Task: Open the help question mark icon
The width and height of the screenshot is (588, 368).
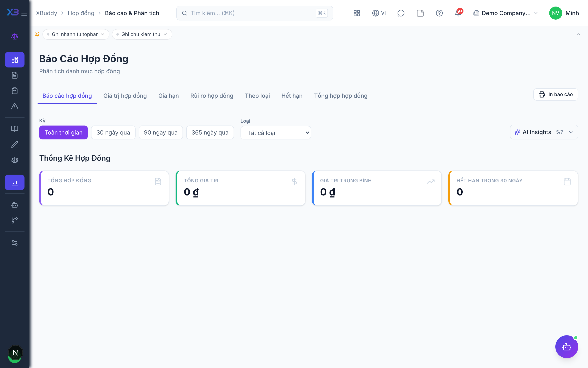Action: click(439, 13)
